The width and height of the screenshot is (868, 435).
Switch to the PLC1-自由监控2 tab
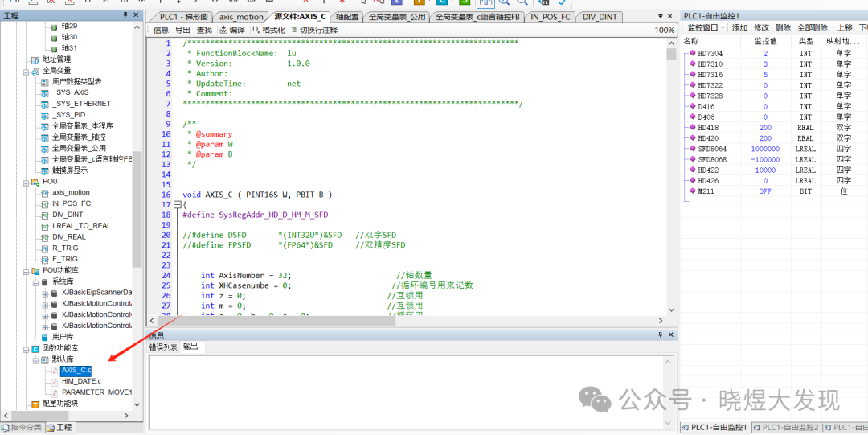786,427
